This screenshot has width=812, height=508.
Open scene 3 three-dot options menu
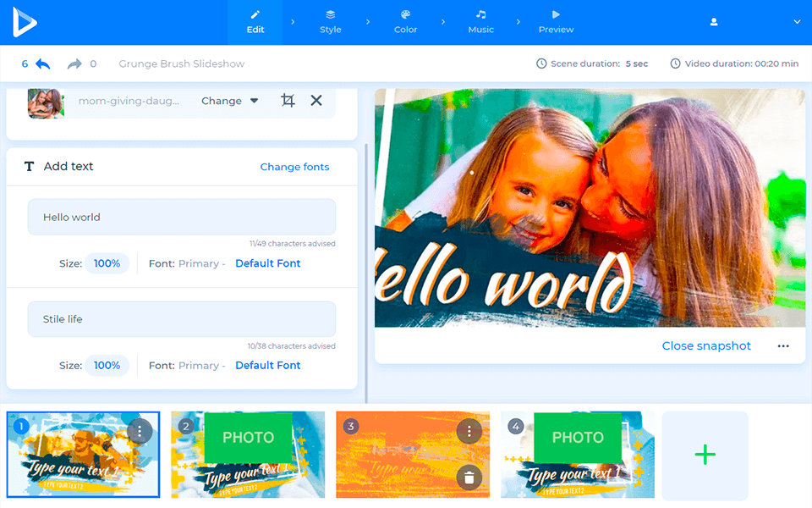click(x=469, y=431)
